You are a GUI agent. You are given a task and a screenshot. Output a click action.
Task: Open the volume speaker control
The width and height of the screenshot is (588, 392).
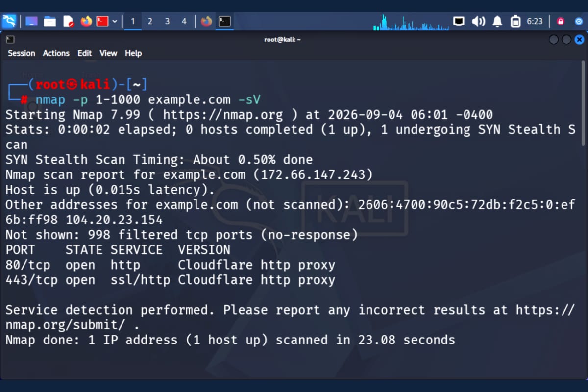point(478,21)
